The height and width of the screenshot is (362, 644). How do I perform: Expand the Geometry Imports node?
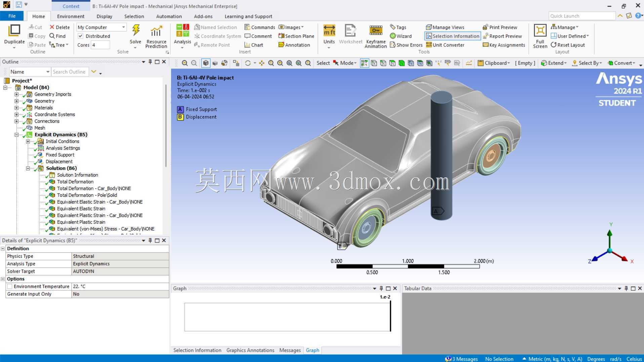[16, 94]
